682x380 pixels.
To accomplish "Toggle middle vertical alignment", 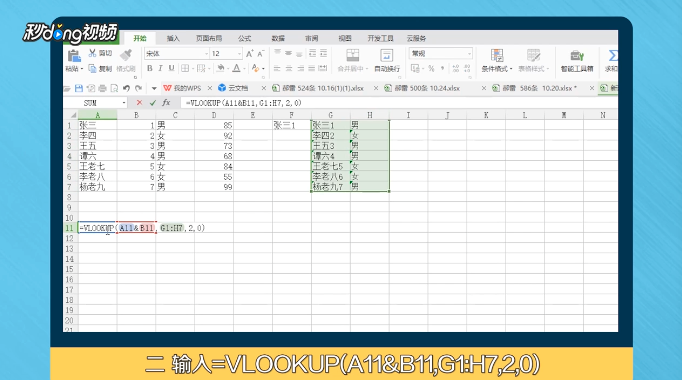I will (288, 53).
